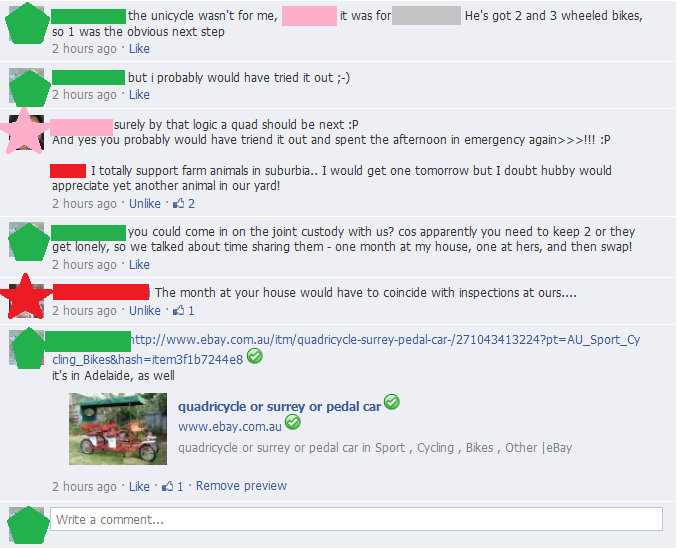Open 'quadricycle or surrey or pedal car' title

279,407
